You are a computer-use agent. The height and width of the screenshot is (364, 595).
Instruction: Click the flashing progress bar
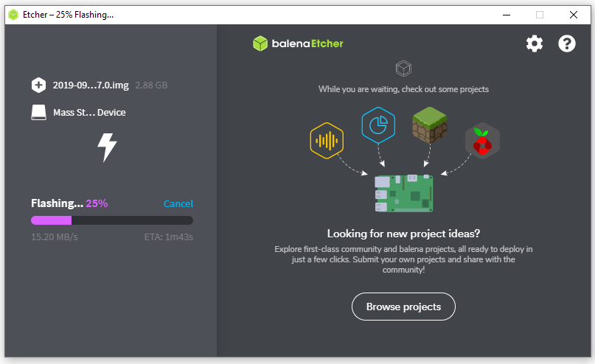point(112,220)
